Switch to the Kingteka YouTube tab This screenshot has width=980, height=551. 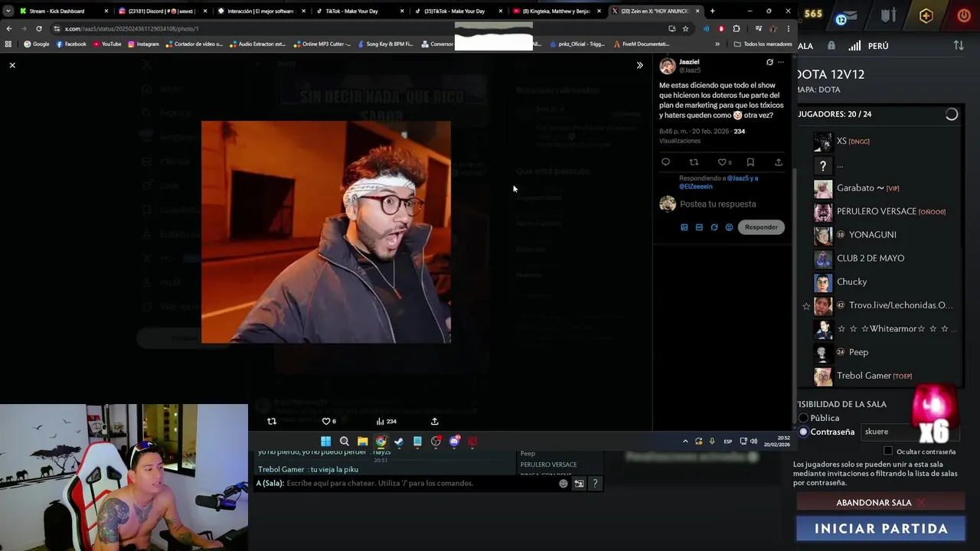pyautogui.click(x=556, y=11)
